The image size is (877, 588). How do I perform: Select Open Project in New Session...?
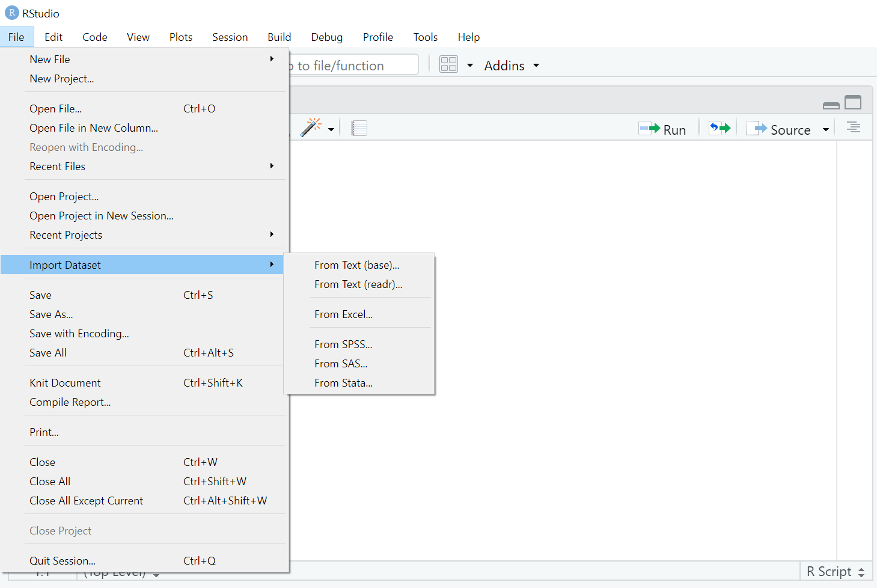144,215
